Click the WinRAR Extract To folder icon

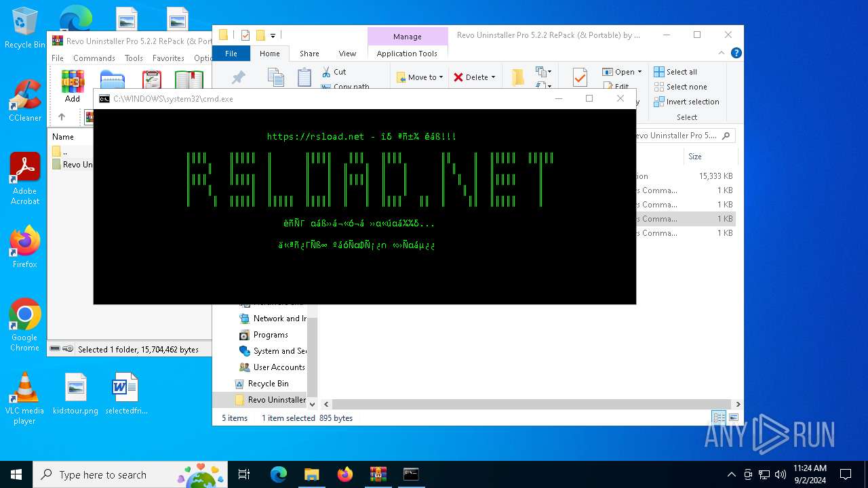[x=112, y=79]
